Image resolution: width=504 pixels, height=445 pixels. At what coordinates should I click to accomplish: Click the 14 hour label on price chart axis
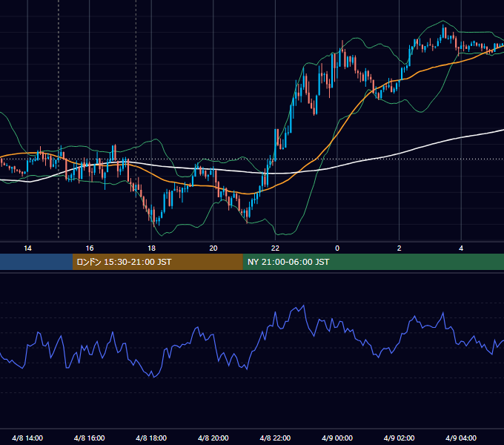pos(27,248)
